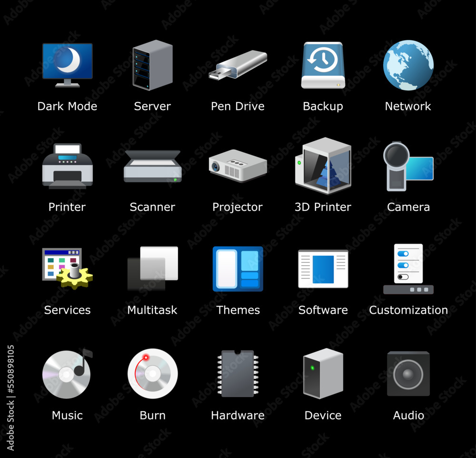
Task: Open the Services gear window icon
Action: [x=68, y=269]
